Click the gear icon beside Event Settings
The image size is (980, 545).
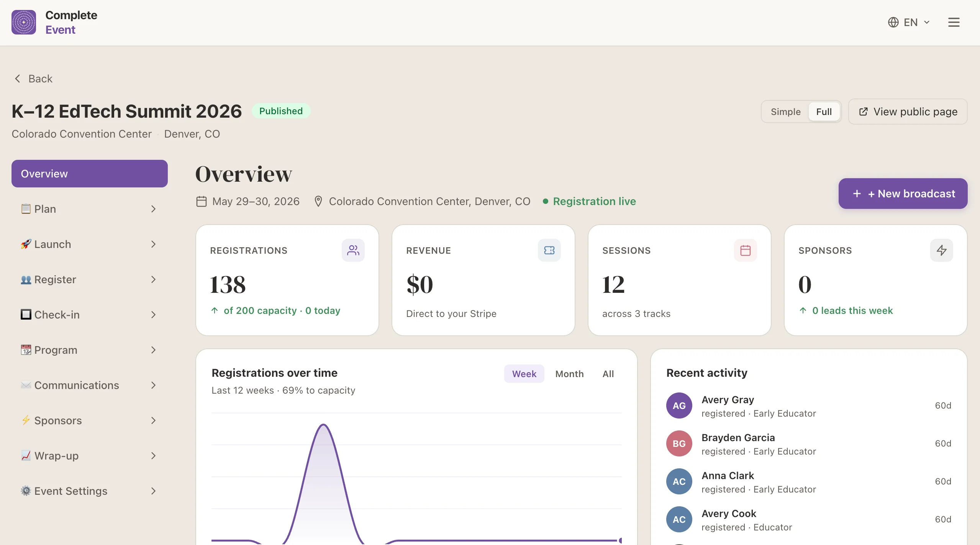[26, 491]
